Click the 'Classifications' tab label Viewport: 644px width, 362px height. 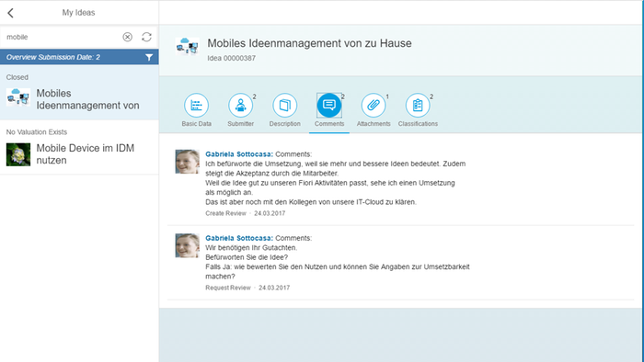click(x=418, y=124)
